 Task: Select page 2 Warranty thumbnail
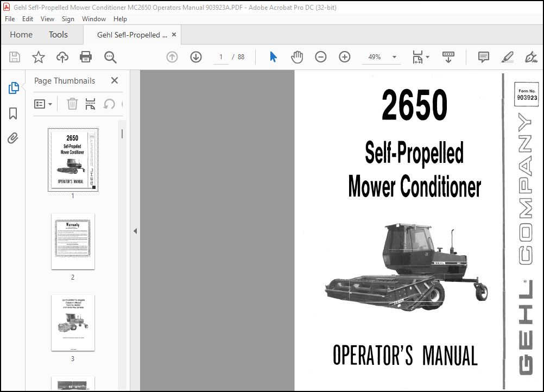pyautogui.click(x=73, y=242)
